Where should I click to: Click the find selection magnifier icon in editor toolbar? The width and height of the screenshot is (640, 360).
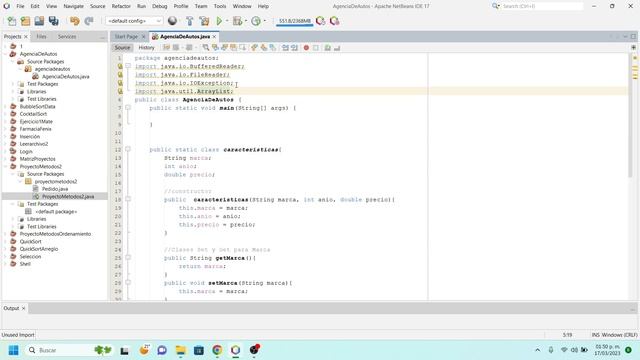click(x=206, y=48)
